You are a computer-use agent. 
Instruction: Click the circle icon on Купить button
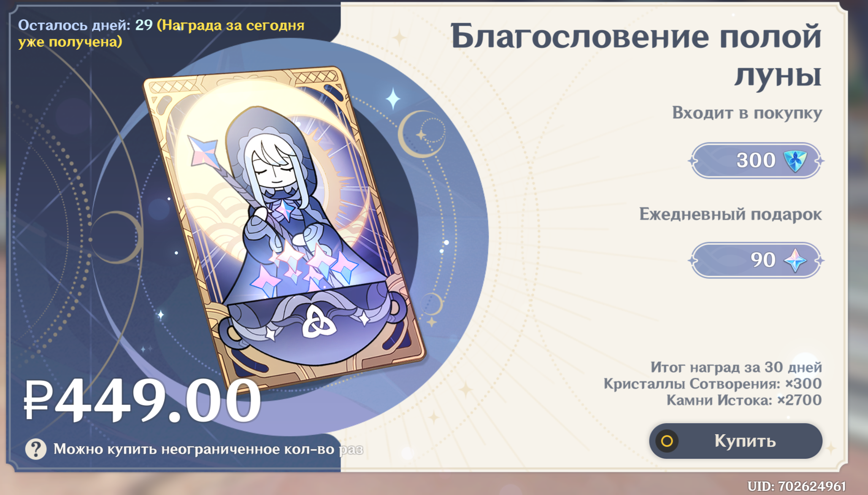click(x=667, y=441)
